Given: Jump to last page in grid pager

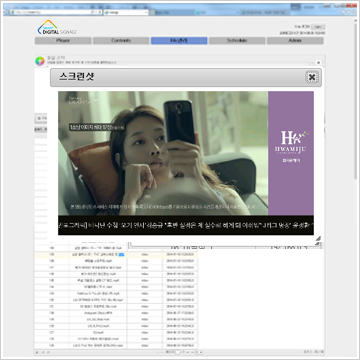Looking at the screenshot, I should point(192,352).
